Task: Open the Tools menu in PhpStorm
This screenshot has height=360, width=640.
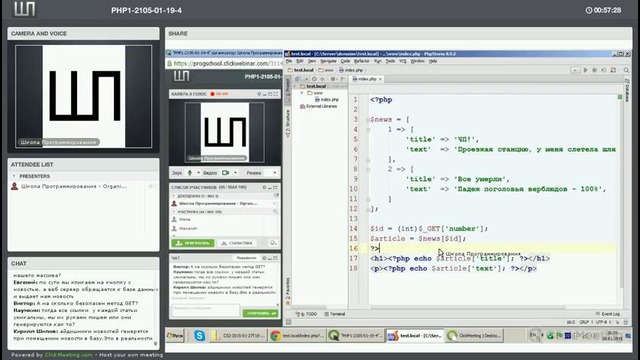Action: (x=391, y=61)
